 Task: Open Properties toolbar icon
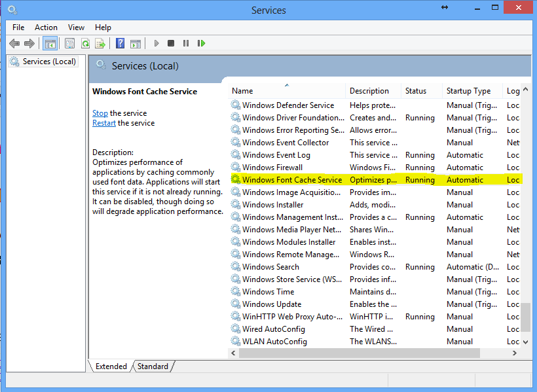tap(69, 43)
